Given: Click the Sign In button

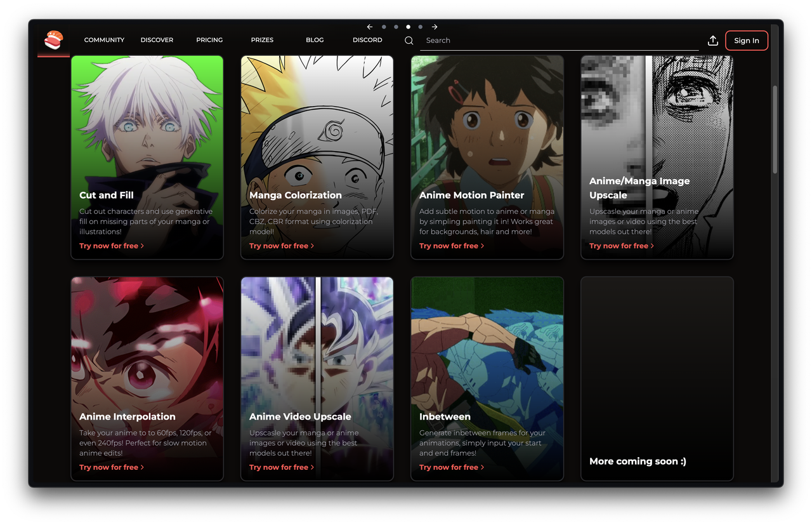Looking at the screenshot, I should click(x=747, y=41).
